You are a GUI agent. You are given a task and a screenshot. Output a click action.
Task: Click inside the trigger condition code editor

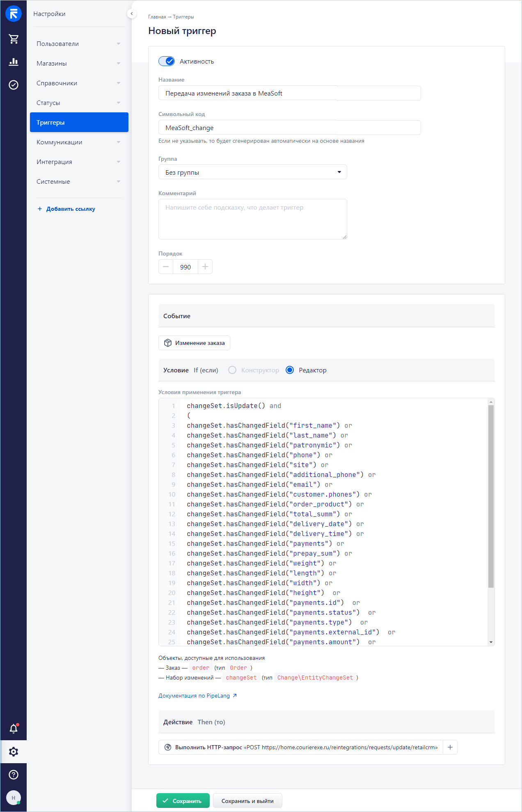(327, 522)
